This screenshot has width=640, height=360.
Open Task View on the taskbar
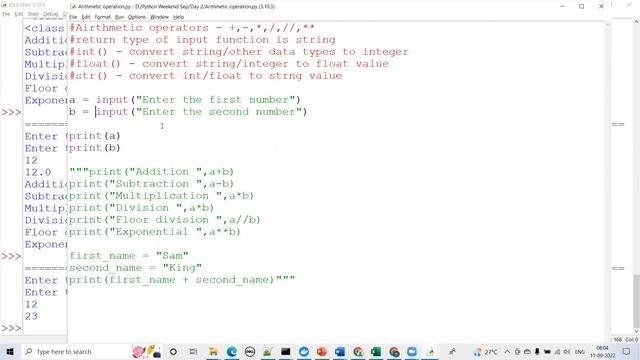pyautogui.click(x=193, y=351)
